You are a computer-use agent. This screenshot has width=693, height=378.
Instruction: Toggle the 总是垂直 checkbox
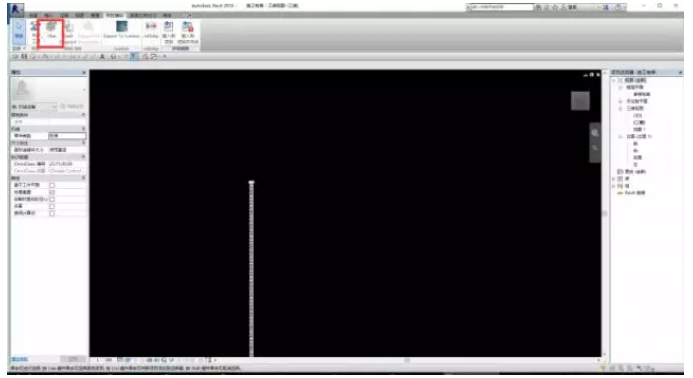[52, 192]
